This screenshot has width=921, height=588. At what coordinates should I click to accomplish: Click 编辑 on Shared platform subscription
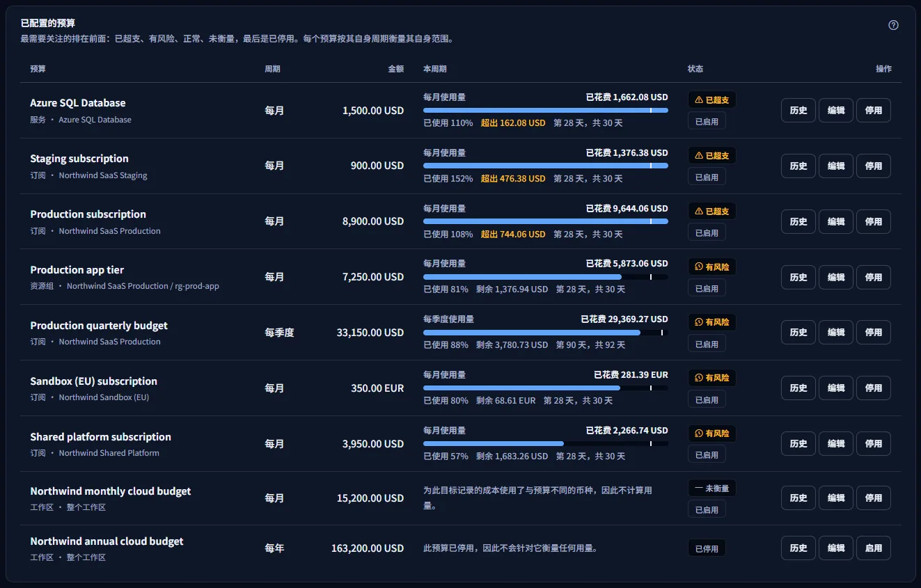pos(836,444)
